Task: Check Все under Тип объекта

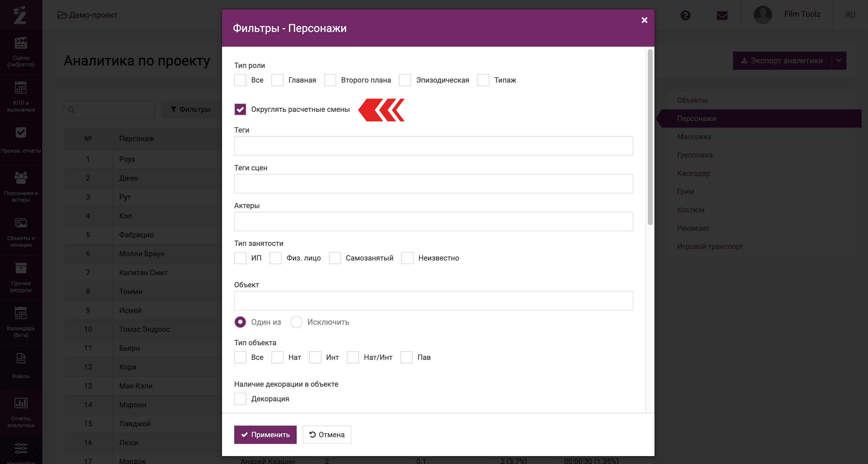Action: [240, 357]
